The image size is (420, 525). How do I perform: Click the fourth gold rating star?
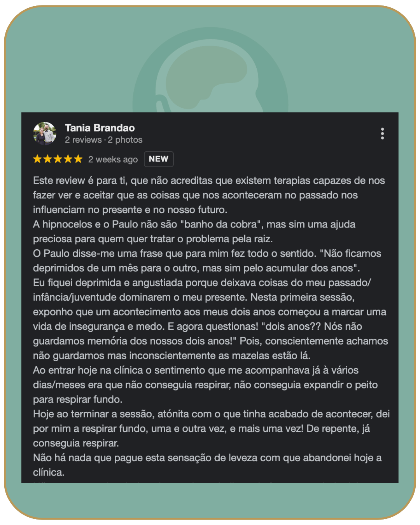click(68, 159)
